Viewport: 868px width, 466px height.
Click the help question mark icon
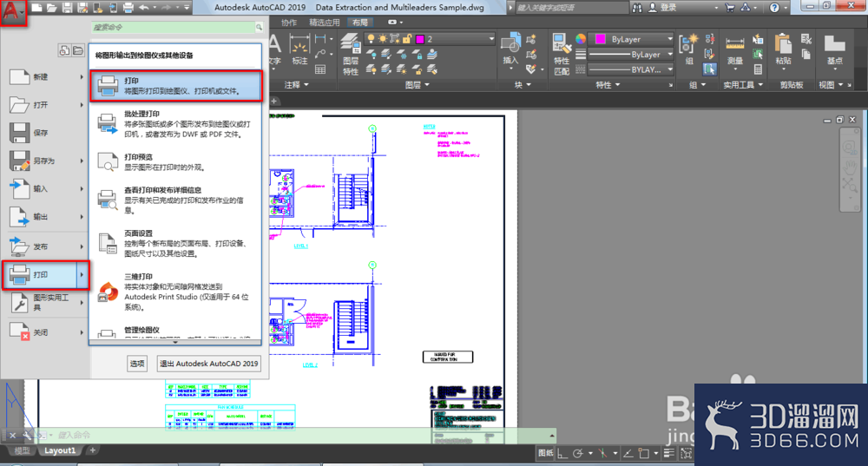tap(774, 8)
